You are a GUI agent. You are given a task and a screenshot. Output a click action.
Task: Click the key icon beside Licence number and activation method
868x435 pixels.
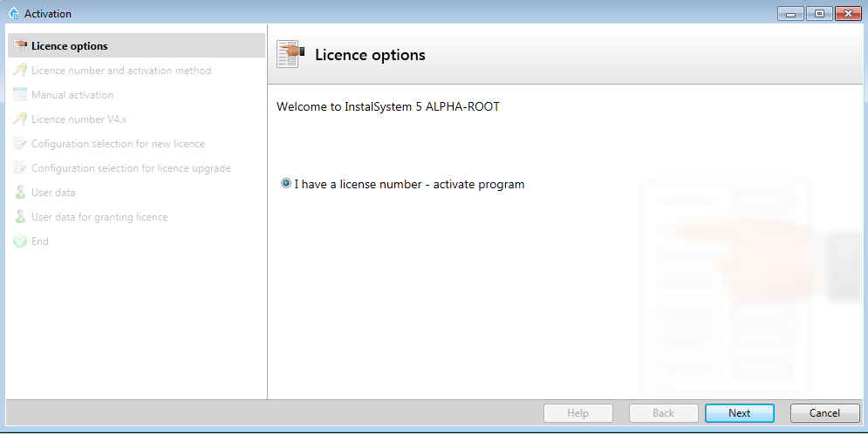click(x=20, y=70)
